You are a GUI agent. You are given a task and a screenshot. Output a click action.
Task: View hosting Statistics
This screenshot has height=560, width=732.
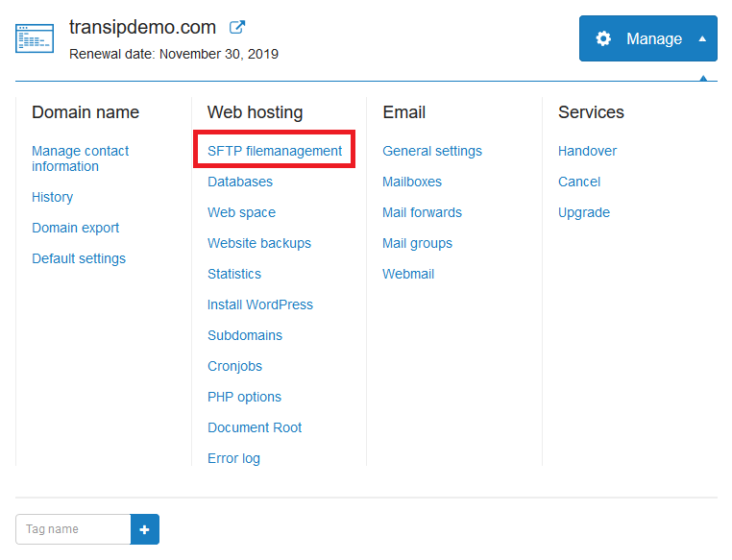233,274
